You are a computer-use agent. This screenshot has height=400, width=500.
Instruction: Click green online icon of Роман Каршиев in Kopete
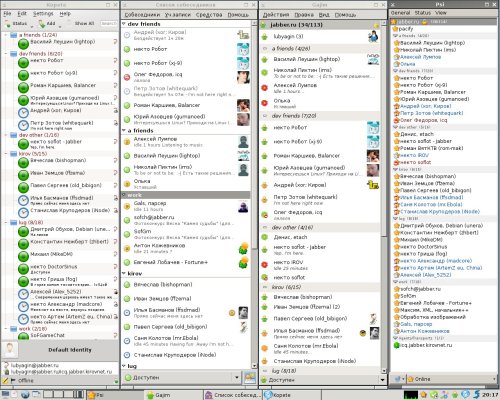pyautogui.click(x=23, y=87)
